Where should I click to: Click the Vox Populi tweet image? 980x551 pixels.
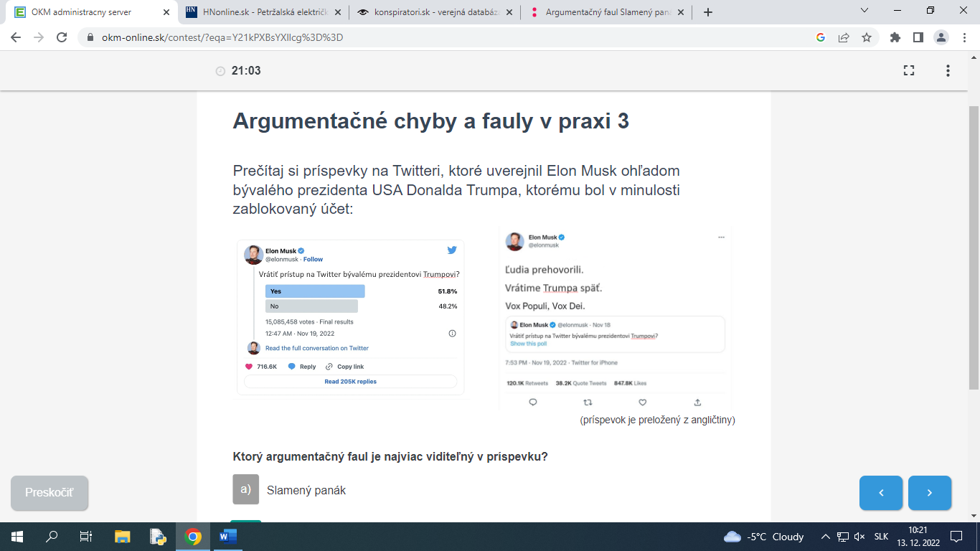[x=616, y=318]
